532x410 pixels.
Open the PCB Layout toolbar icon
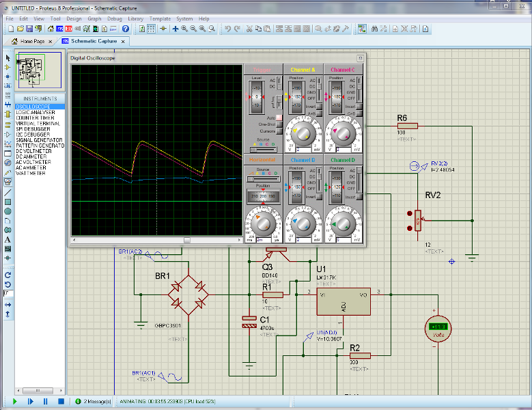coord(68,29)
